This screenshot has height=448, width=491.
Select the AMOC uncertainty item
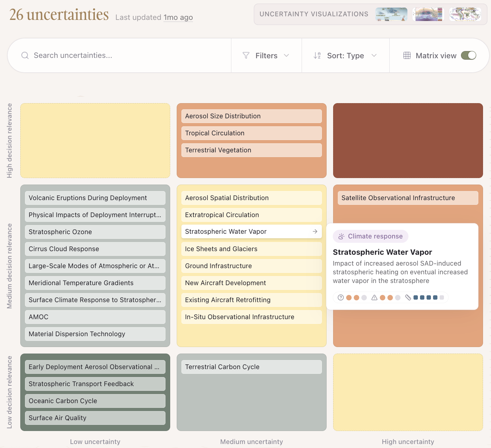pos(95,317)
